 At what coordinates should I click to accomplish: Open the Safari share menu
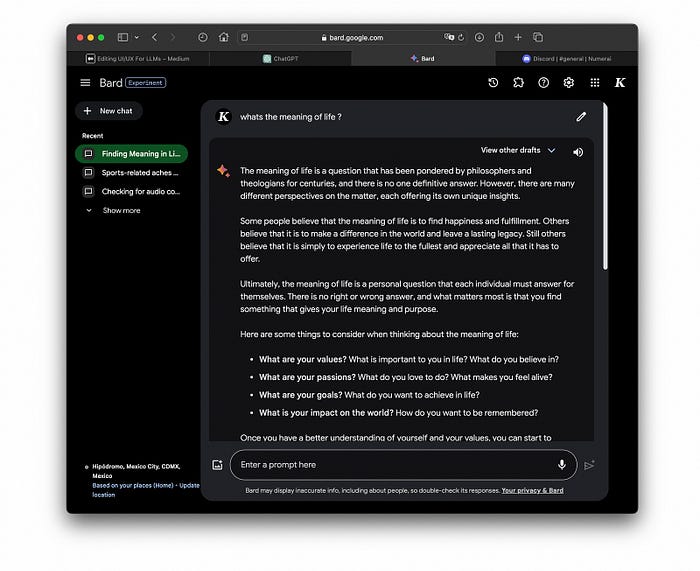(x=499, y=38)
